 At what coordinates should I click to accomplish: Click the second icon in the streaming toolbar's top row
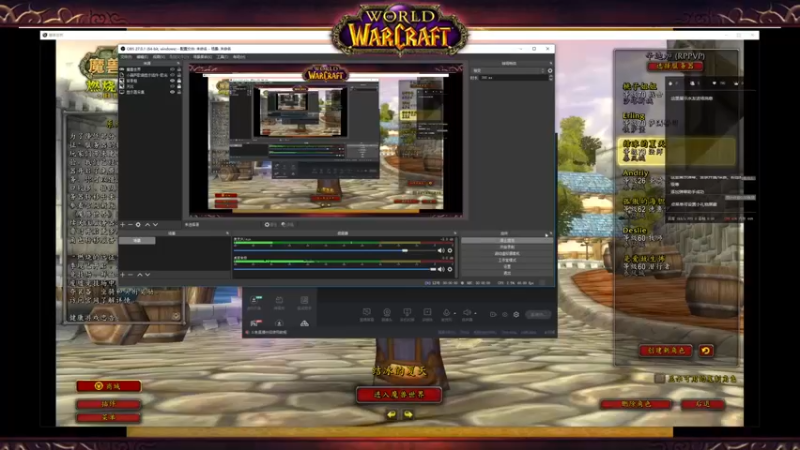[279, 301]
